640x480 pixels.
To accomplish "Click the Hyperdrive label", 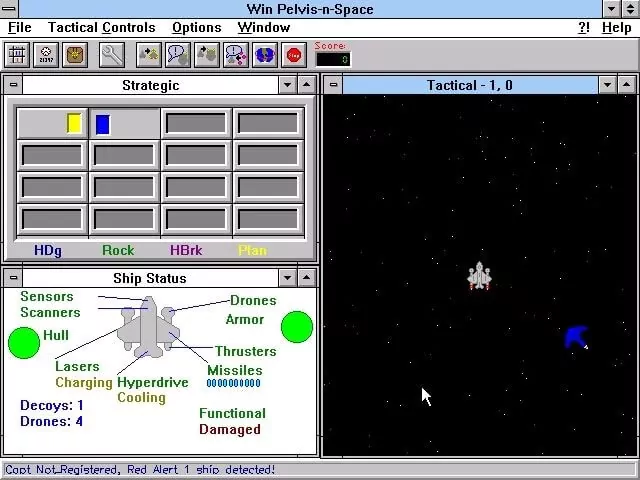I will coord(153,382).
